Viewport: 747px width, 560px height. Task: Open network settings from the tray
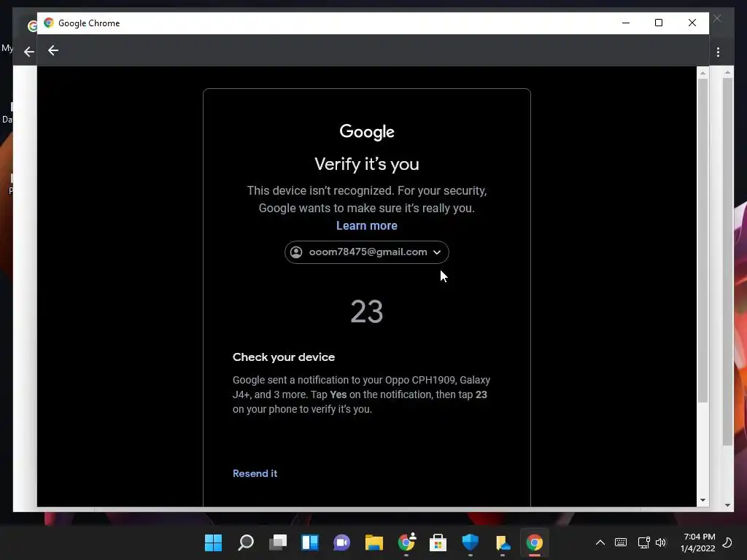643,542
